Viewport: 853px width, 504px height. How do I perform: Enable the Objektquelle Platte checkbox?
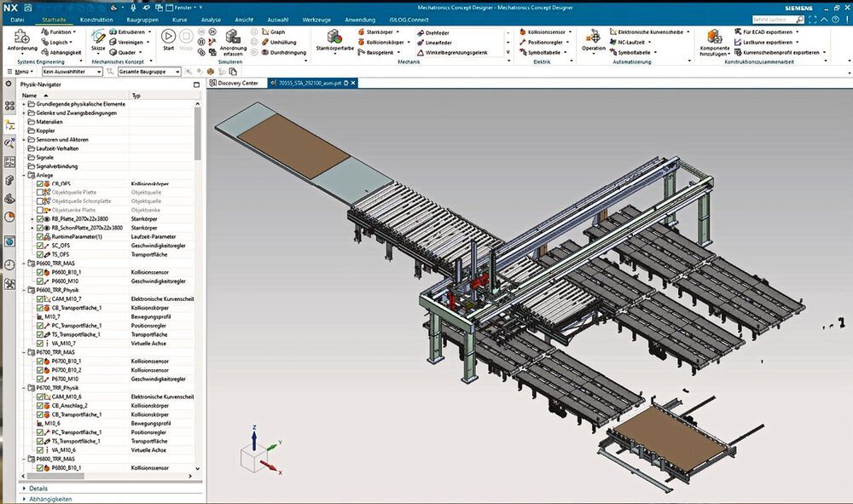click(40, 192)
